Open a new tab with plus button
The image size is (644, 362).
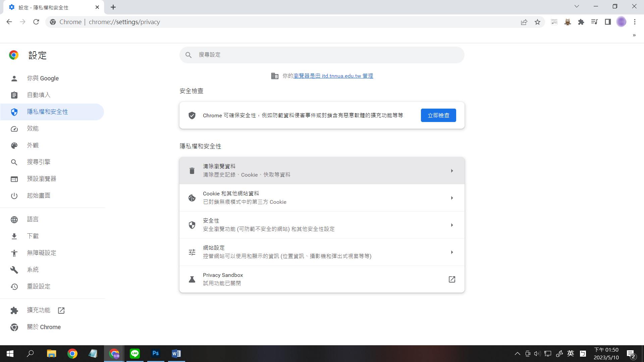(x=113, y=7)
